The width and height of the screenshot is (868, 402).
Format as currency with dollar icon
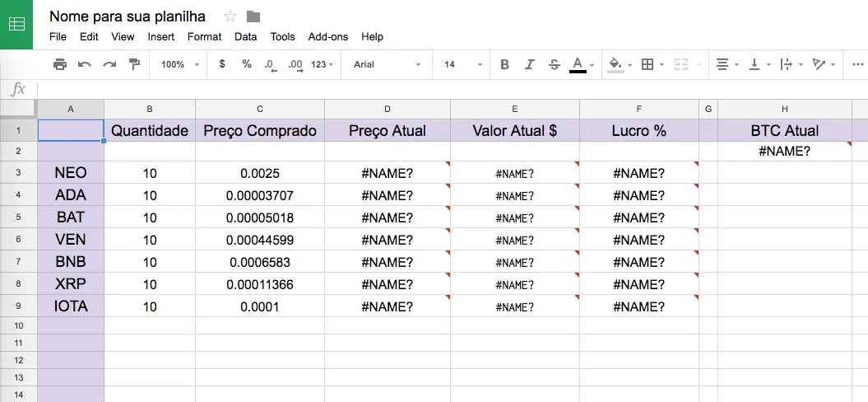[222, 64]
